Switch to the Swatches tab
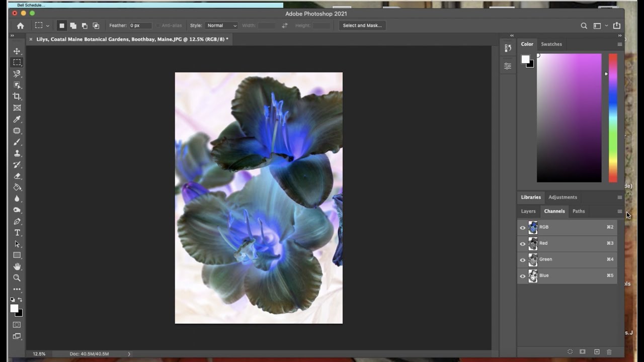 point(551,44)
